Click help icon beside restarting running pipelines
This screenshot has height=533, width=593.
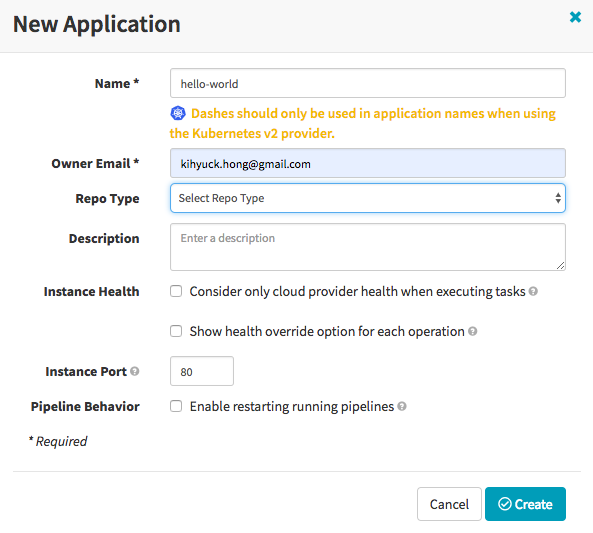click(x=402, y=406)
